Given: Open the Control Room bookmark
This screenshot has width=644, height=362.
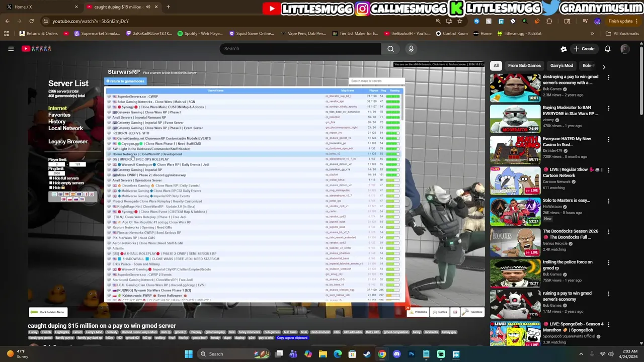Looking at the screenshot, I should pyautogui.click(x=451, y=34).
